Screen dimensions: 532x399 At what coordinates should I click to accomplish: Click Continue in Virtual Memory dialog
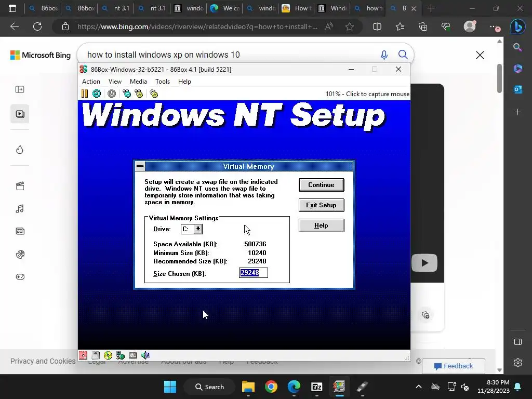coord(321,185)
